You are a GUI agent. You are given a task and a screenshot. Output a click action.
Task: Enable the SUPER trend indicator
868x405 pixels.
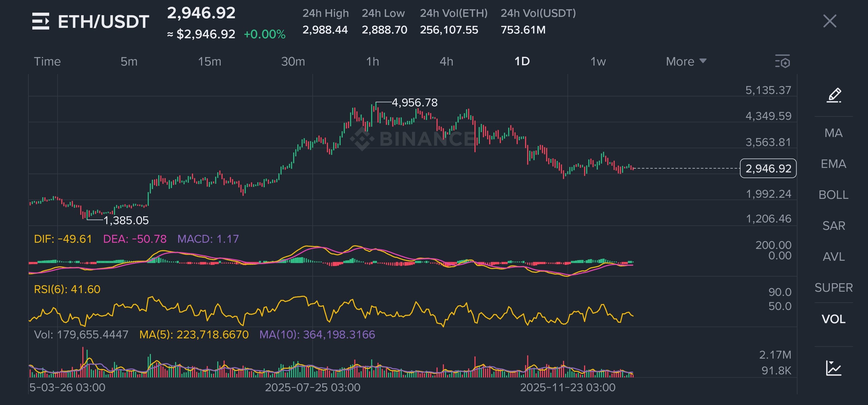click(833, 288)
